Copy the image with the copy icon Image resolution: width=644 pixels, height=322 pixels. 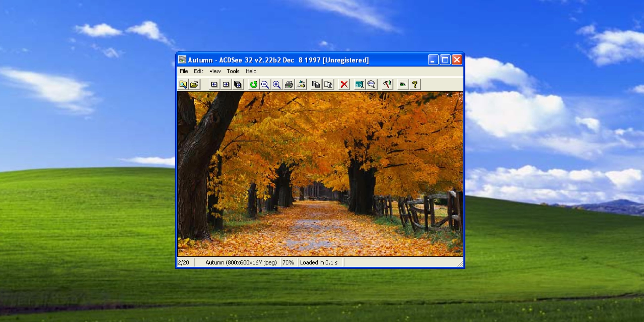[x=316, y=84]
